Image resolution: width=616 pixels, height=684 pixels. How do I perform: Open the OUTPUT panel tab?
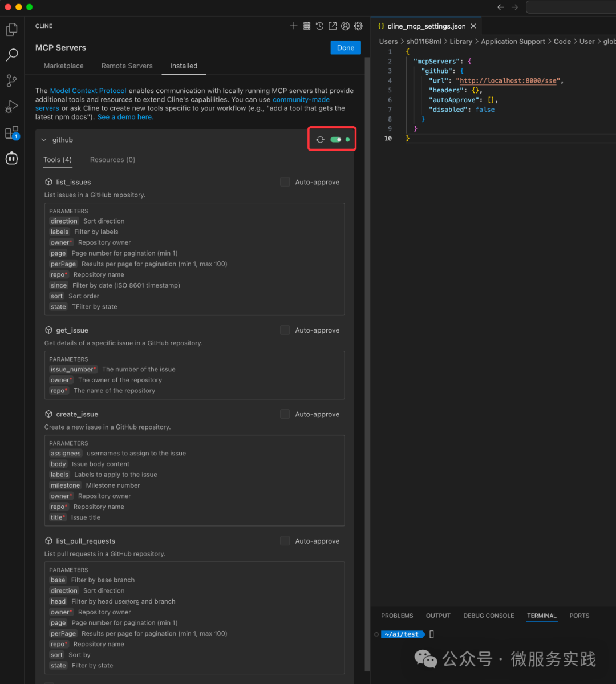tap(438, 616)
